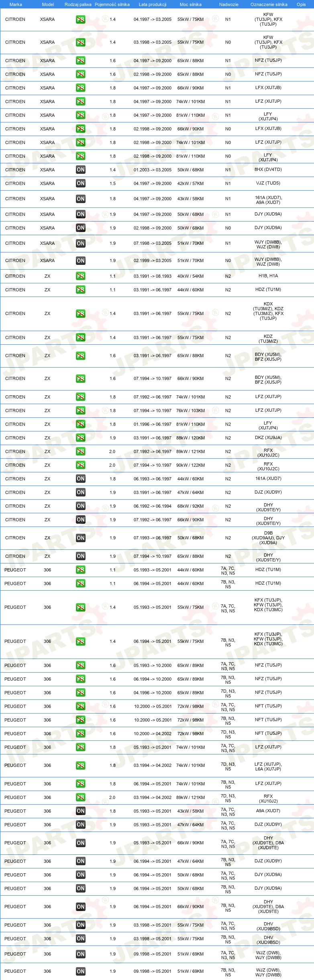Click the ON icon in the XSARA 07.1998 -> 03.2005 row
Viewport: 314px width, 980px height.
pyautogui.click(x=81, y=243)
